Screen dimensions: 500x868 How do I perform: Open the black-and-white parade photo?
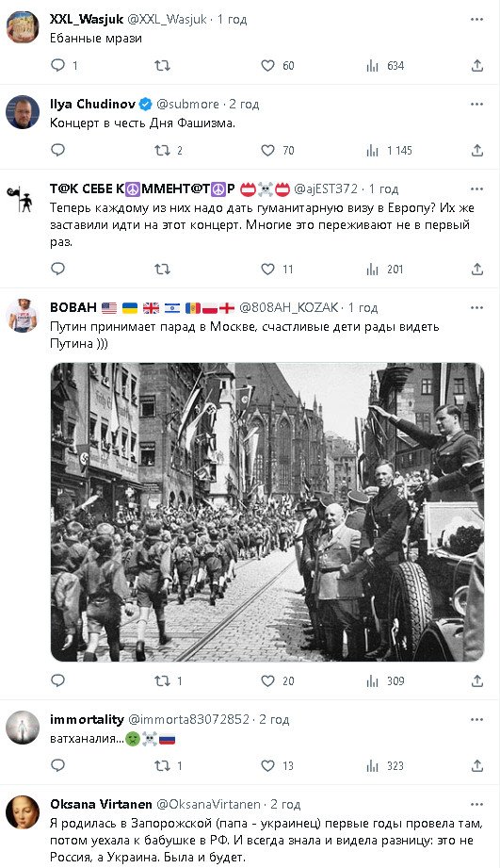(x=267, y=512)
